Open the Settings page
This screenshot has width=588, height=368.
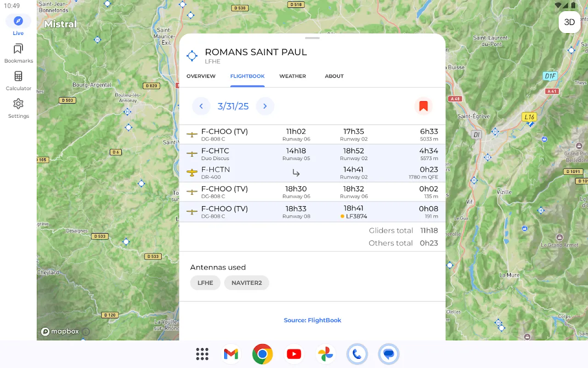point(18,109)
